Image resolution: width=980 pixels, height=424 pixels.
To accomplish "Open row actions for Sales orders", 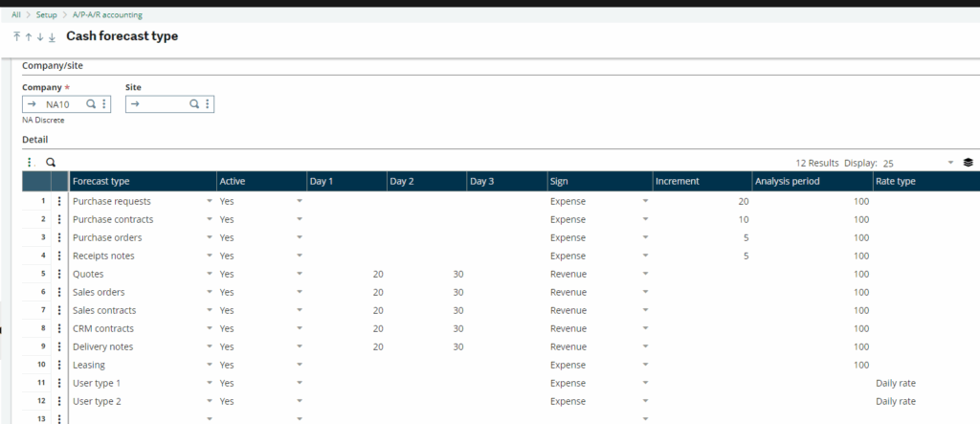I will point(59,292).
